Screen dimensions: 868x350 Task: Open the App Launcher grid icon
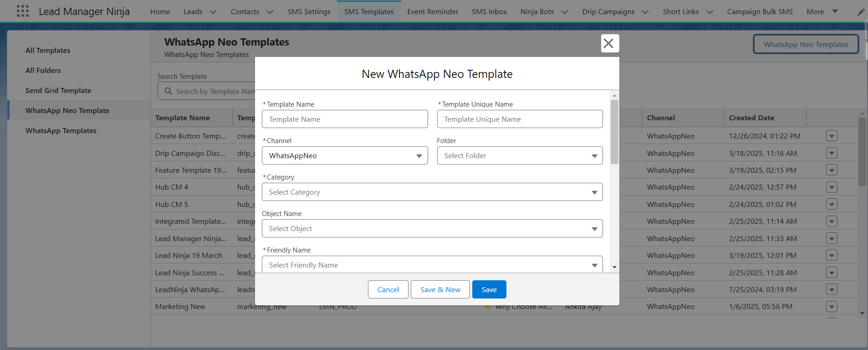(x=22, y=11)
